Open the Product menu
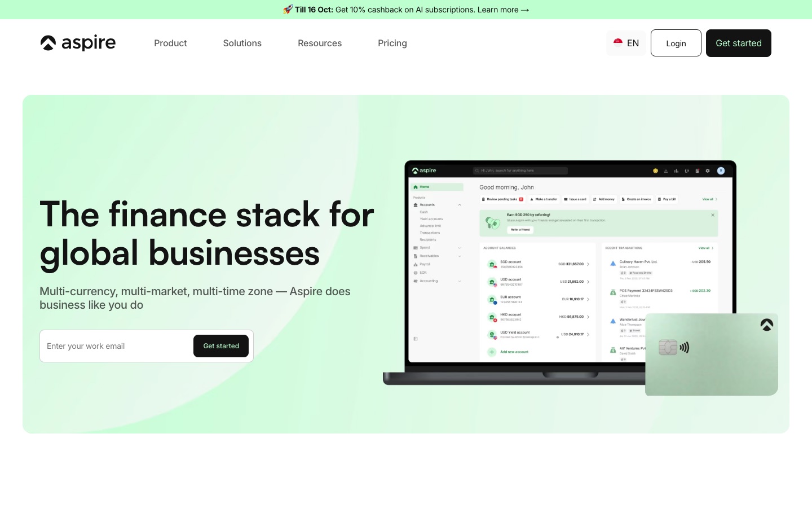812x508 pixels. (170, 43)
